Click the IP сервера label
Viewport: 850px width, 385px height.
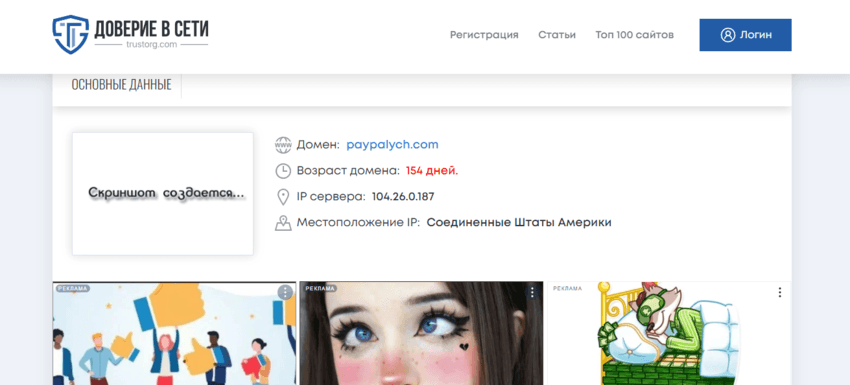(331, 197)
